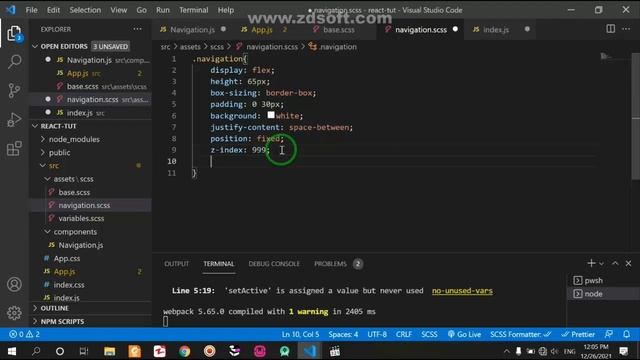Click Spaces: 4 indentation setting

(x=343, y=334)
